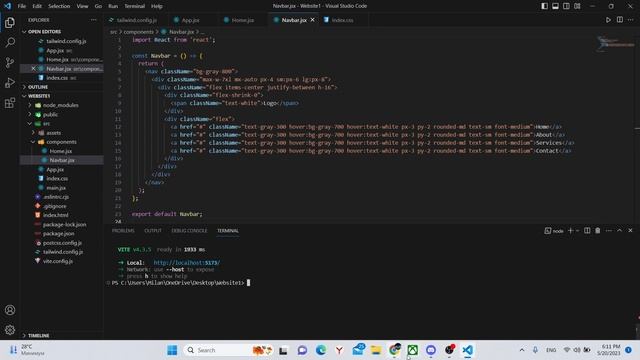Open the Manage gear menu
Image resolution: width=640 pixels, height=360 pixels.
[10, 329]
